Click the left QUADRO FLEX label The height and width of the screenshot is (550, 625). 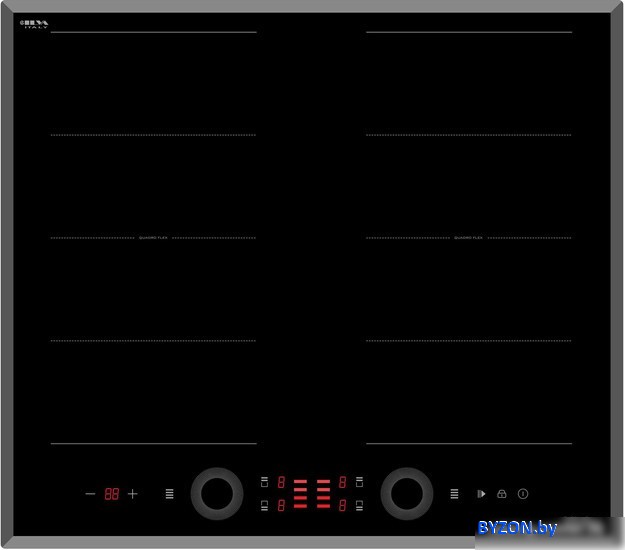(x=153, y=238)
